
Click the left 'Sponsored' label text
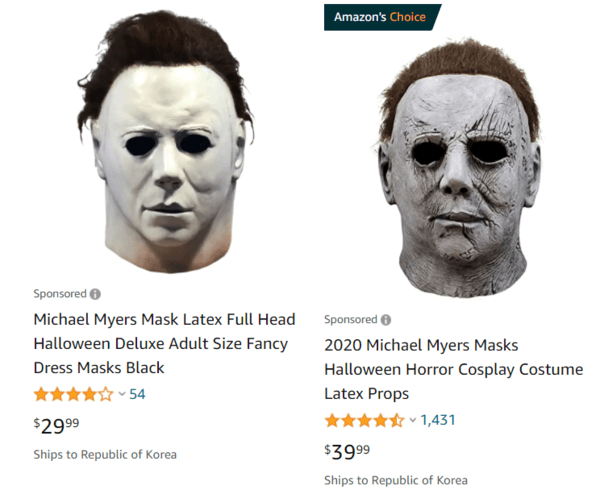[60, 294]
